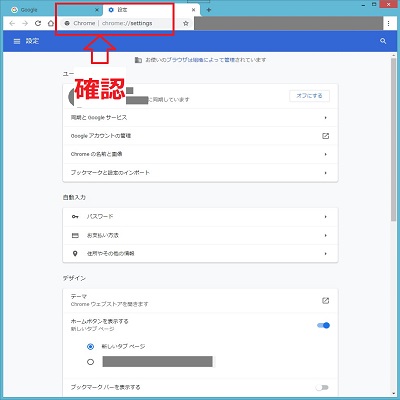Expand 住所やその他の情報 row arrow
400x400 pixels.
(326, 254)
